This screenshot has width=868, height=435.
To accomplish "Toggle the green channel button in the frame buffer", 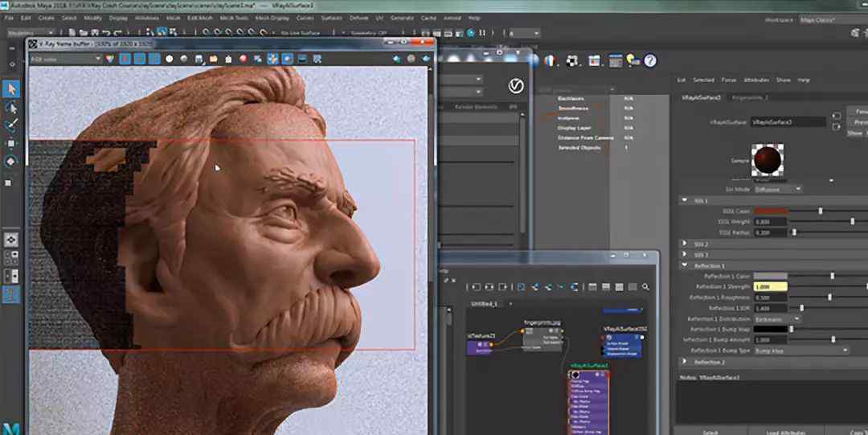I will coord(140,59).
